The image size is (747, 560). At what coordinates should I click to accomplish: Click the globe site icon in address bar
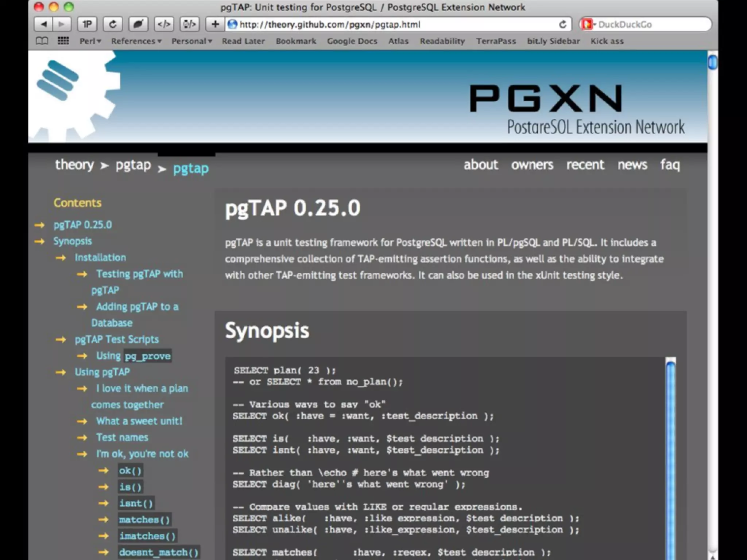click(232, 24)
